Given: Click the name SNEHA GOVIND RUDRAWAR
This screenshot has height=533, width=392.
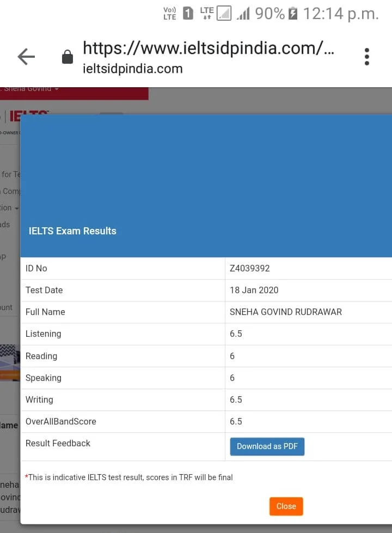Looking at the screenshot, I should coord(285,312).
